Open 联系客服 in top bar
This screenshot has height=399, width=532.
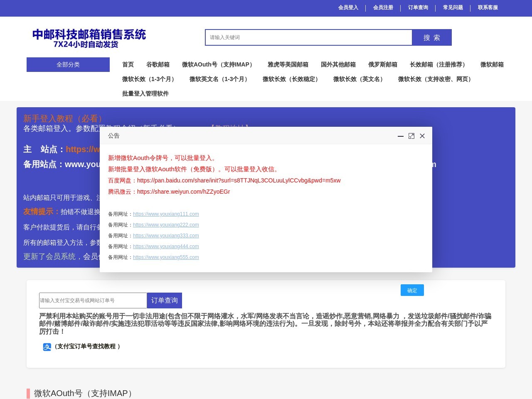click(488, 7)
